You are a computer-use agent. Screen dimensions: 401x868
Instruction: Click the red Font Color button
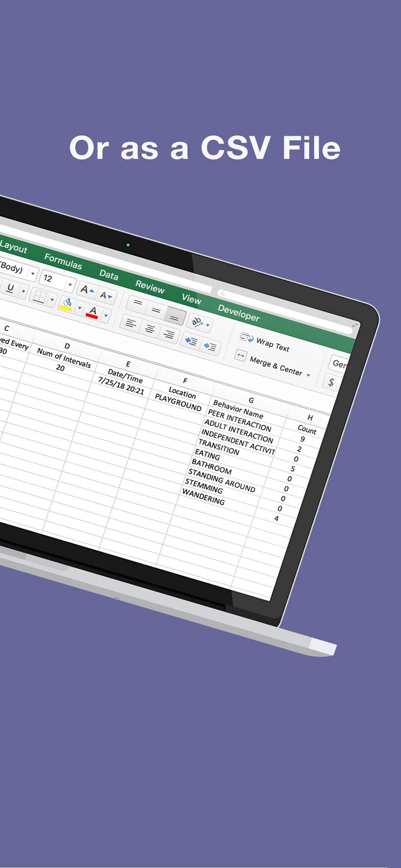(92, 312)
